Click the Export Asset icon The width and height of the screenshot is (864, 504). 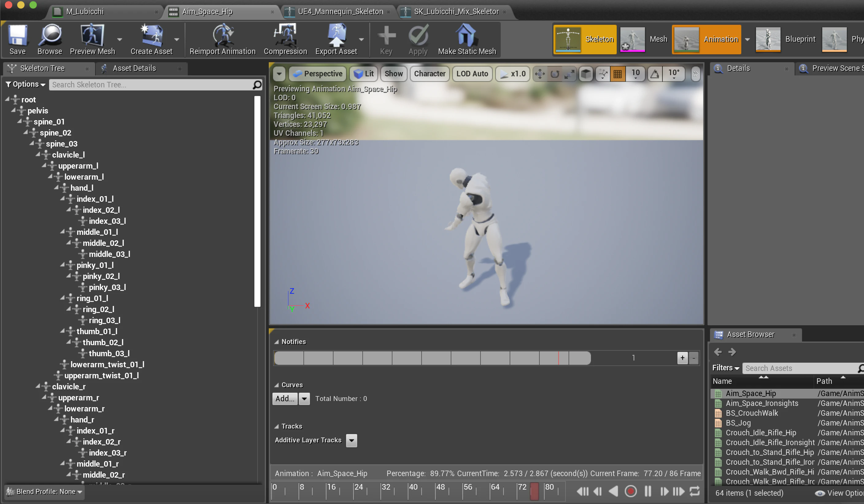click(x=336, y=35)
